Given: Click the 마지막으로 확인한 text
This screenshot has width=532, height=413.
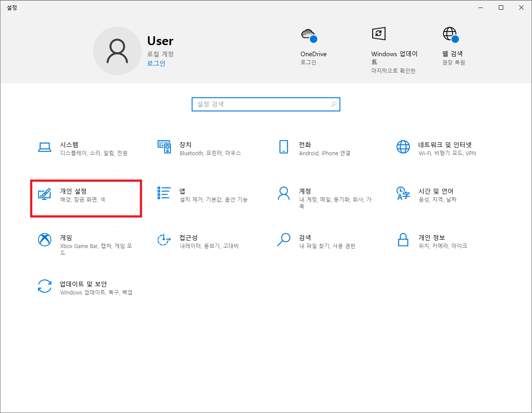Looking at the screenshot, I should click(x=393, y=71).
